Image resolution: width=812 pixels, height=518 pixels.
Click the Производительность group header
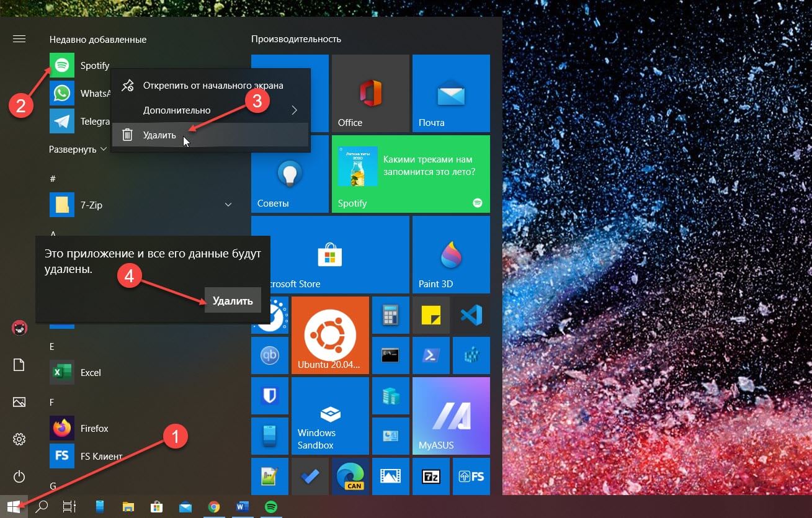click(296, 39)
